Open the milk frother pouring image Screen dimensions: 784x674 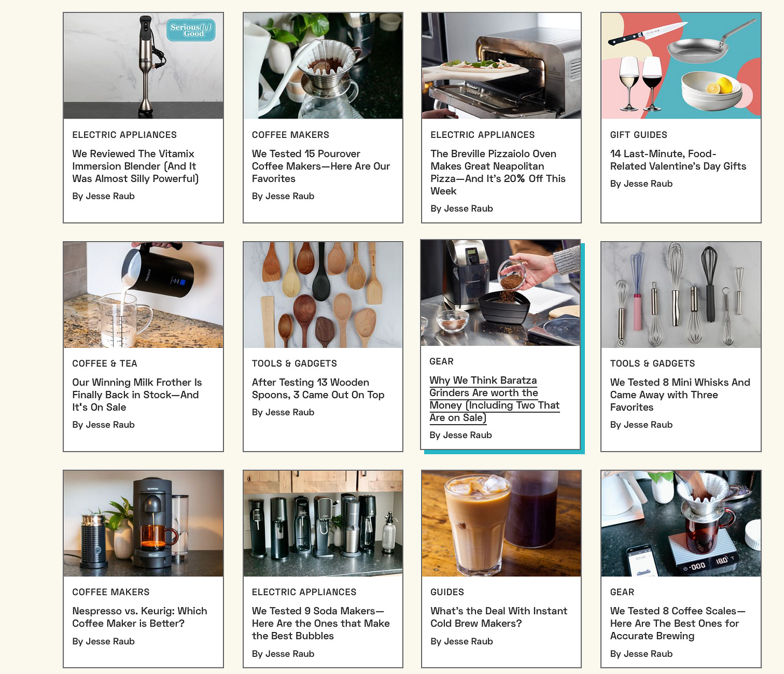[x=143, y=294]
